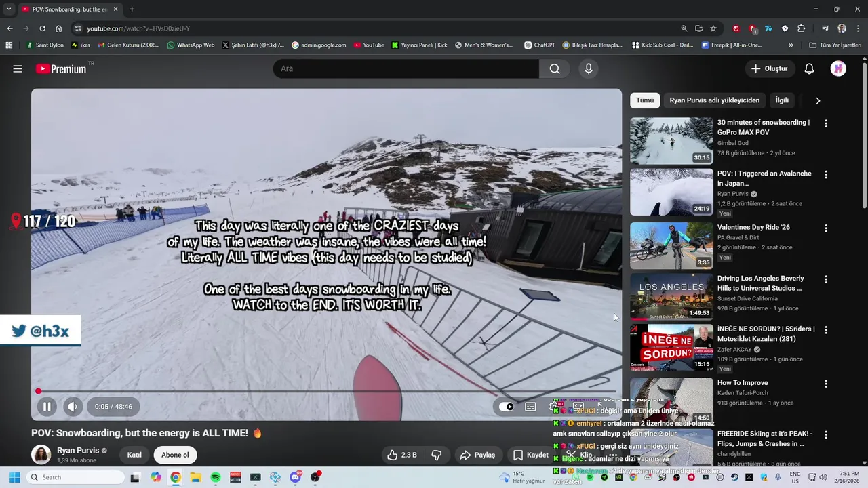
Task: Click the search magnifier button
Action: point(555,68)
